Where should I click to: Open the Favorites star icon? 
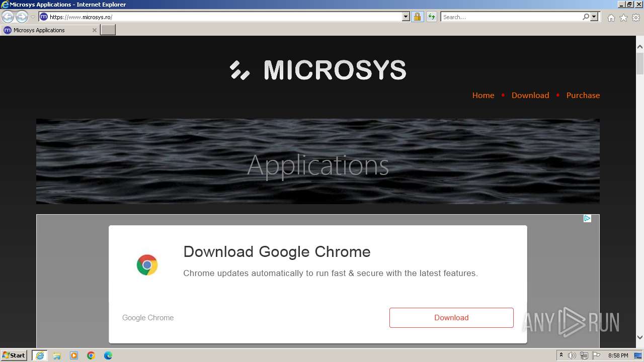point(623,18)
